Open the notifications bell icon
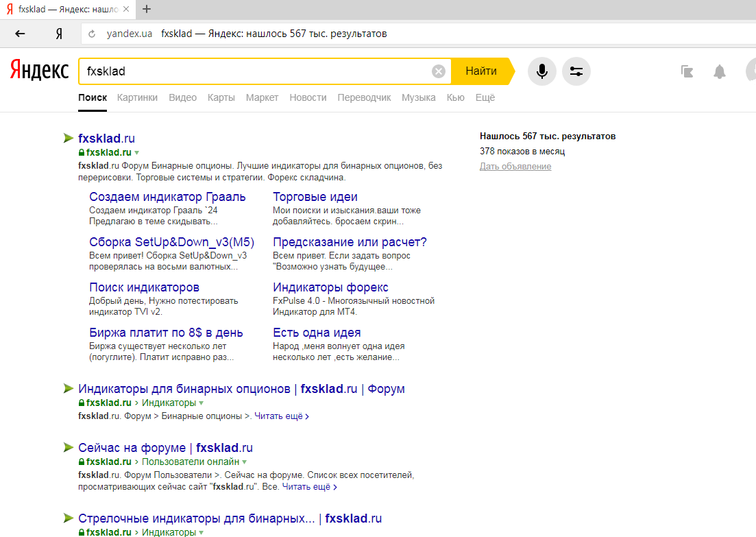The image size is (756, 537). point(720,72)
